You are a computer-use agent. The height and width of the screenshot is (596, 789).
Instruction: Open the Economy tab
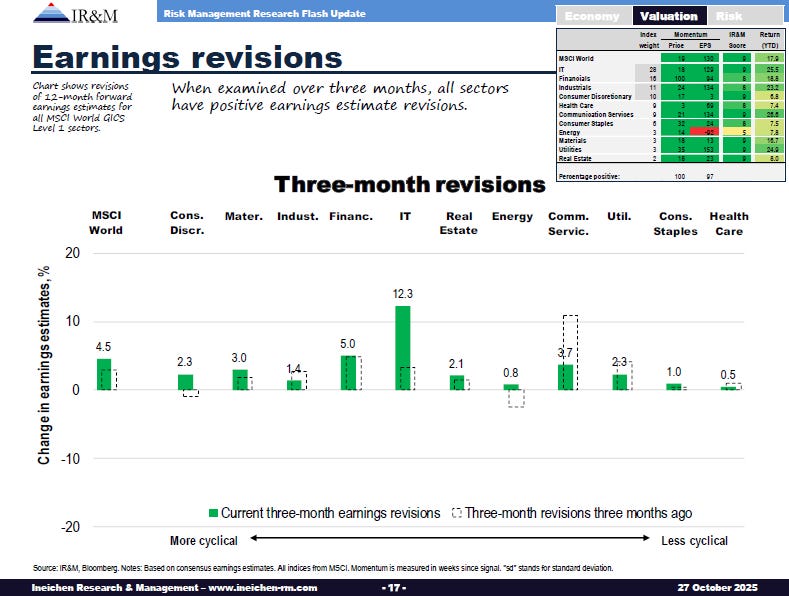(592, 16)
